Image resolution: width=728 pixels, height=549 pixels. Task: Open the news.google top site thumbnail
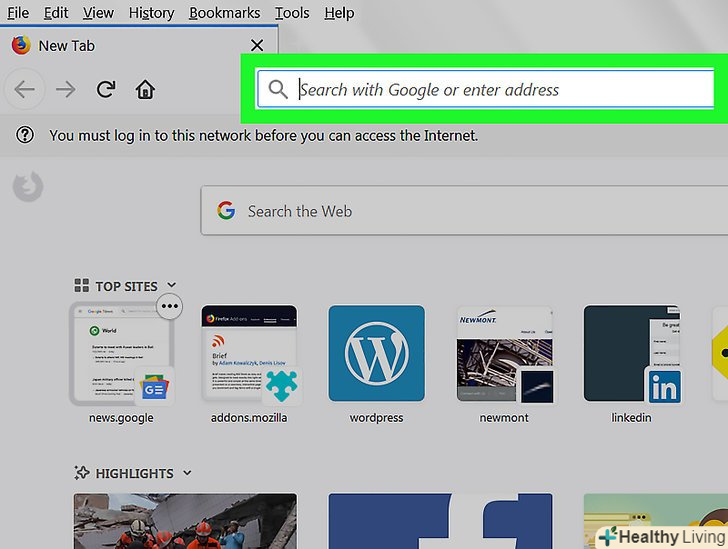click(122, 353)
